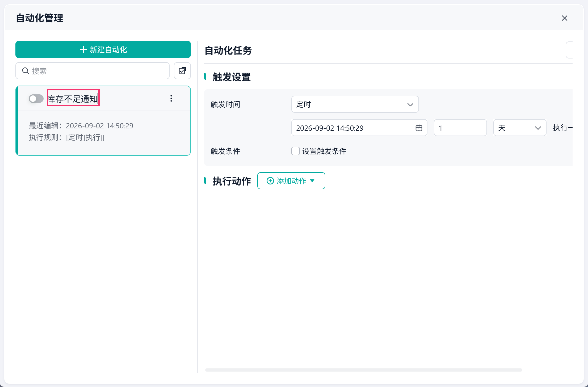The width and height of the screenshot is (588, 387).
Task: Click the 执行规则: [定时]执行[] text
Action: (x=66, y=137)
